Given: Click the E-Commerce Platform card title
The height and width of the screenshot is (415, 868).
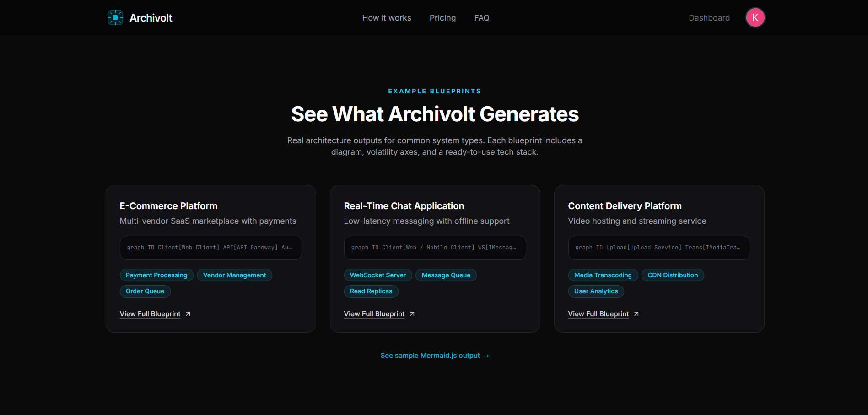Looking at the screenshot, I should coord(168,206).
